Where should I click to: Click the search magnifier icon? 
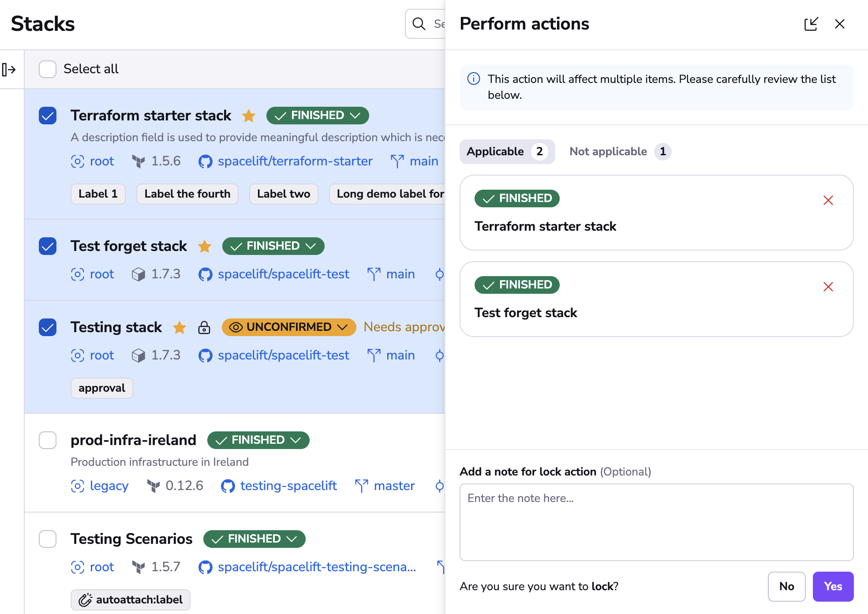[419, 24]
